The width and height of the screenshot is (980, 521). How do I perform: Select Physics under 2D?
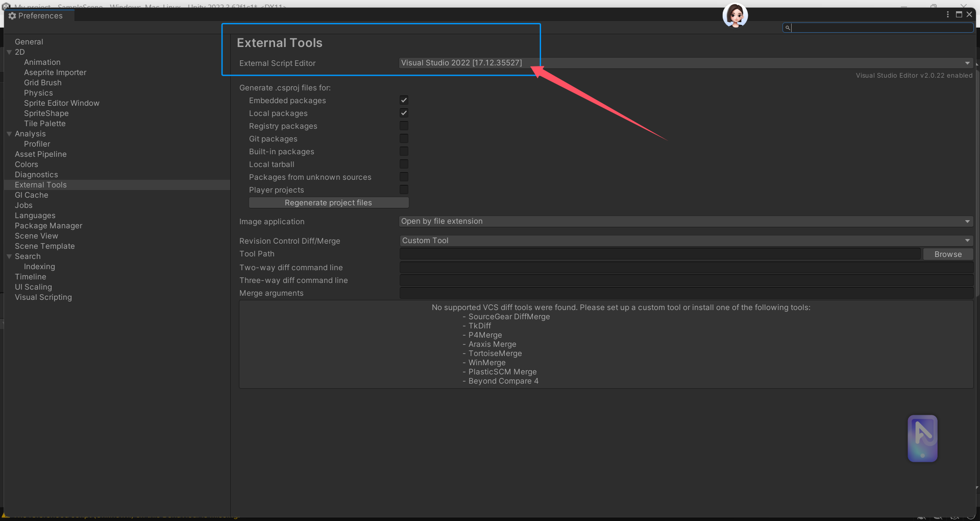[x=38, y=93]
